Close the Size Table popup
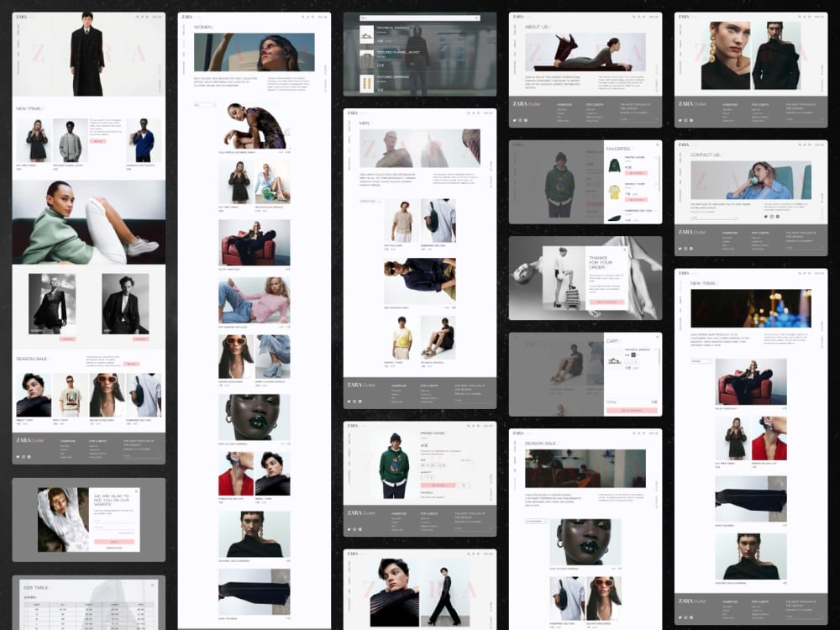This screenshot has width=840, height=630. [153, 585]
